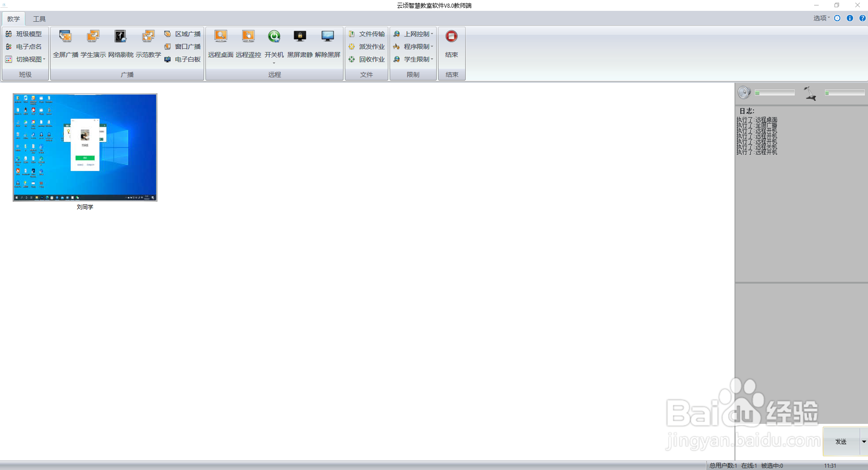Click the 开关机 power icon
868x470 pixels.
click(x=274, y=36)
